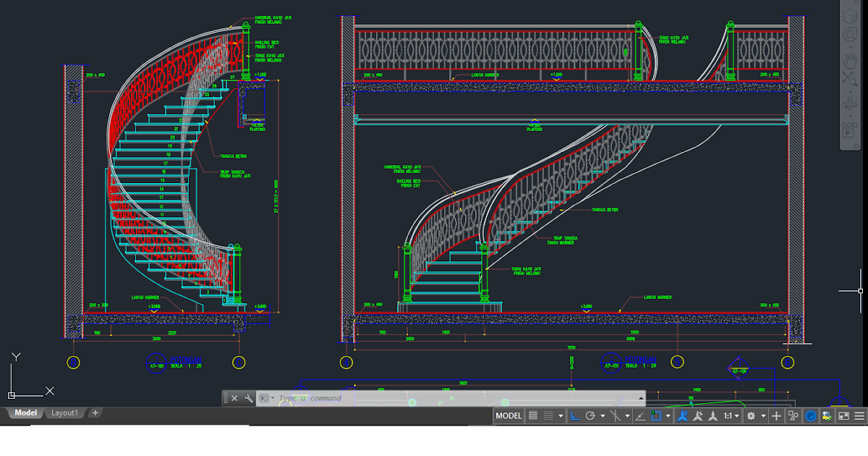Viewport: 868px width, 456px height.
Task: Click the Model tab
Action: tap(25, 413)
